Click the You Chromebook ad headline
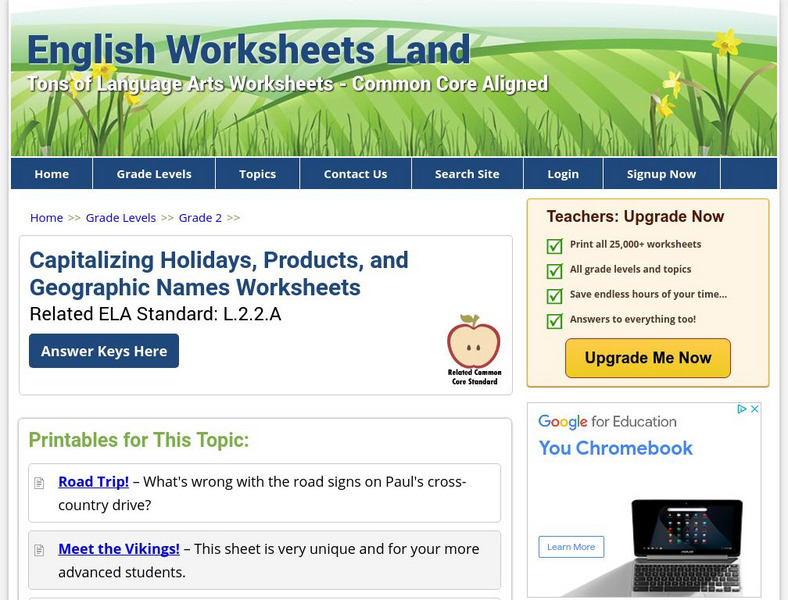The image size is (788, 600). click(616, 448)
